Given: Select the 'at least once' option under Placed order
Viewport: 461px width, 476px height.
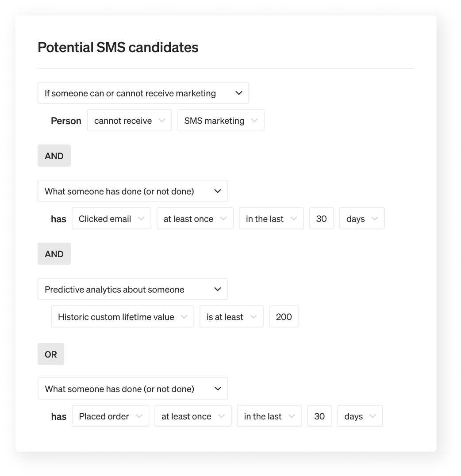Looking at the screenshot, I should pos(193,416).
